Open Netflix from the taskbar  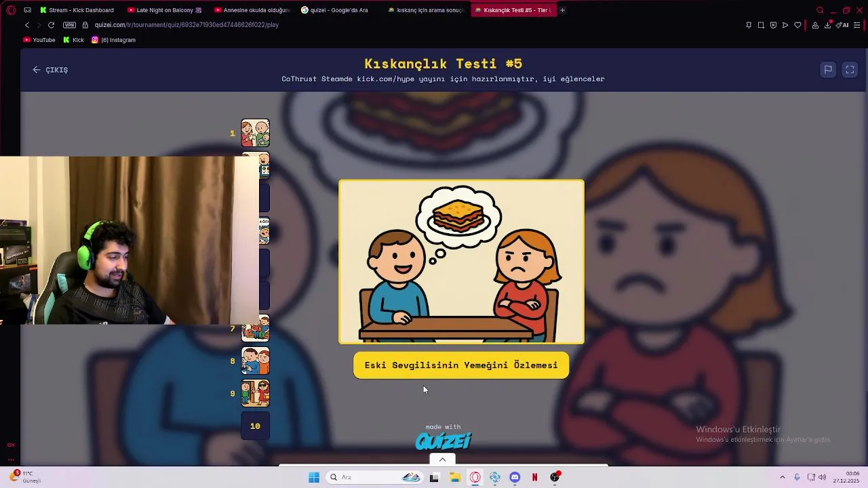coord(534,478)
